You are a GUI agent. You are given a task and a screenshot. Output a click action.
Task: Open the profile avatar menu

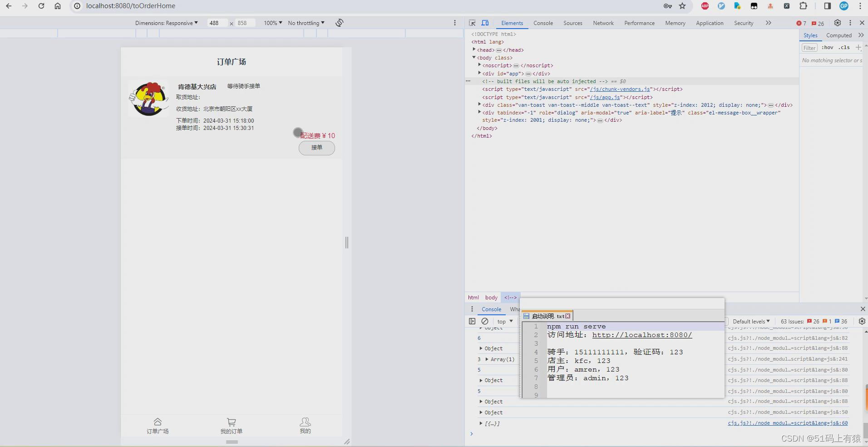click(x=844, y=6)
